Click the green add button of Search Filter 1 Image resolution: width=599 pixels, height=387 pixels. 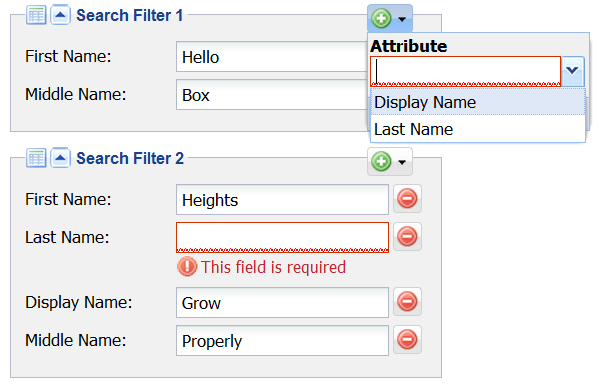(x=381, y=18)
